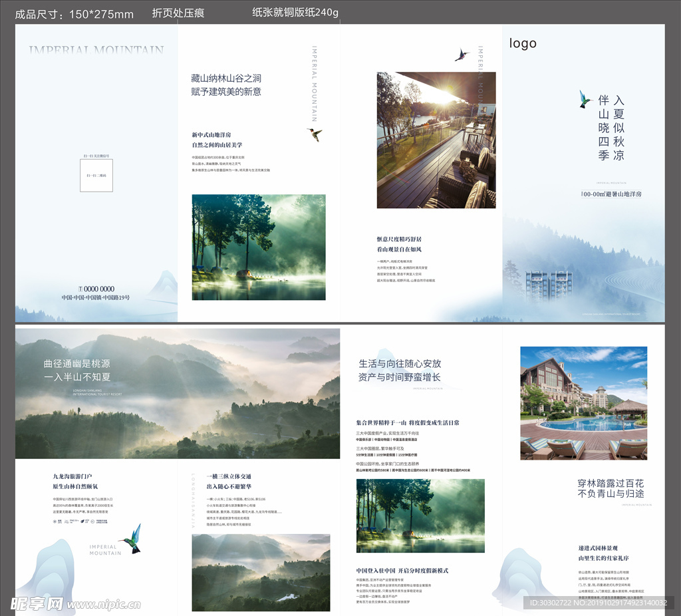Select the upper misty forest lake photo
The height and width of the screenshot is (616, 681).
259,247
